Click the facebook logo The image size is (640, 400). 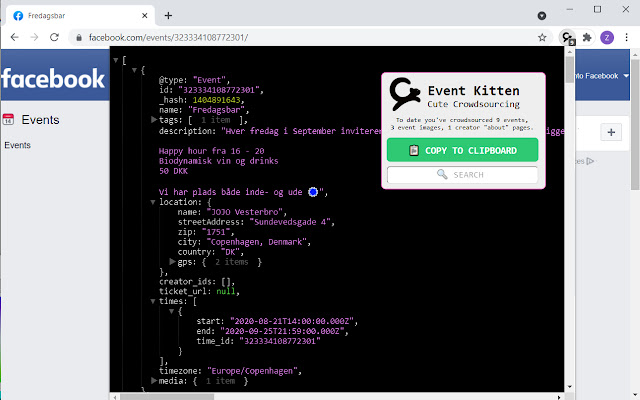(x=53, y=78)
